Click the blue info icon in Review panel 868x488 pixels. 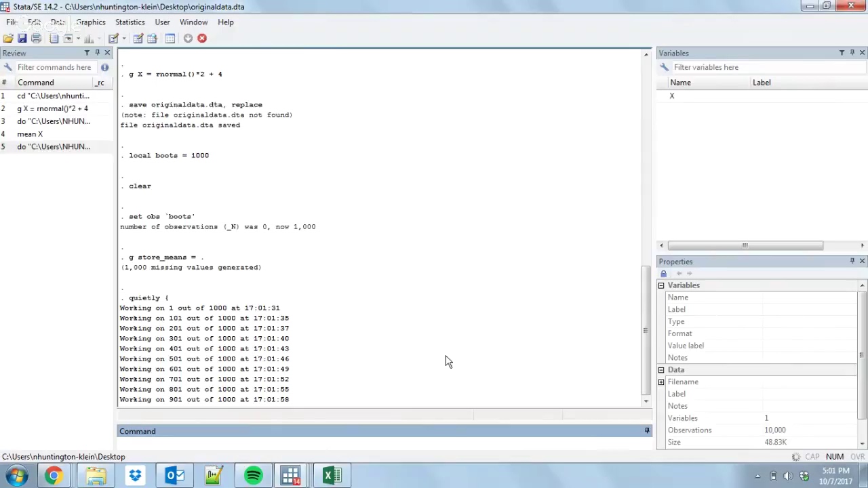click(104, 67)
